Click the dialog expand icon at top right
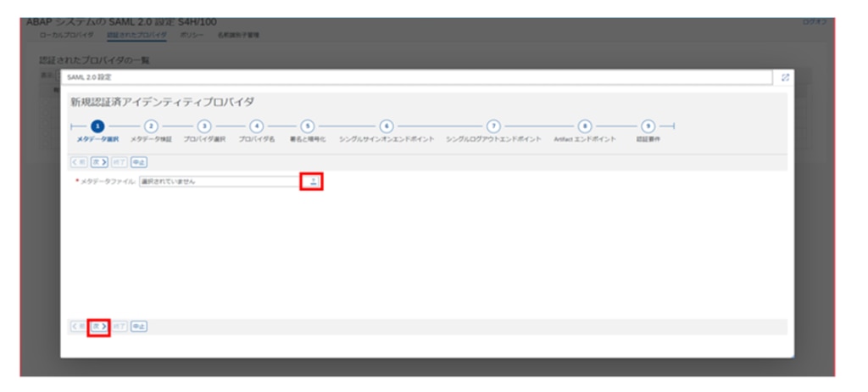868x392 pixels. [x=785, y=77]
